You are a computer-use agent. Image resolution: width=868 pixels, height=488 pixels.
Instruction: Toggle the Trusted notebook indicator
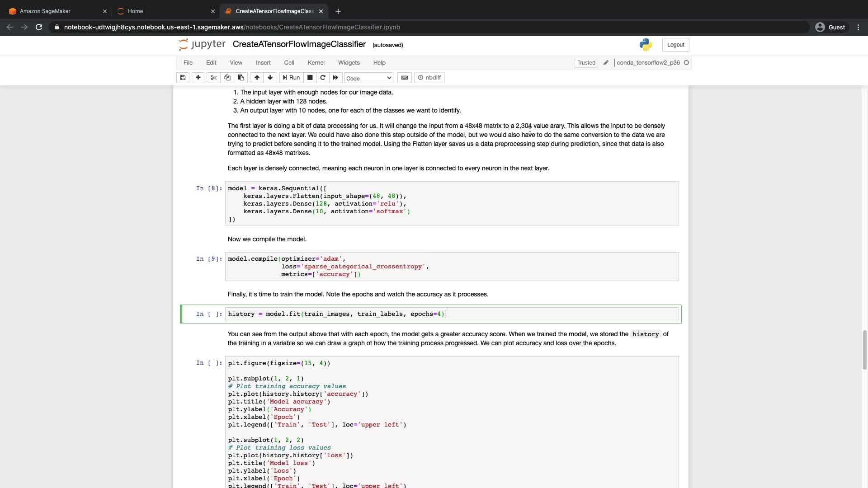tap(586, 63)
